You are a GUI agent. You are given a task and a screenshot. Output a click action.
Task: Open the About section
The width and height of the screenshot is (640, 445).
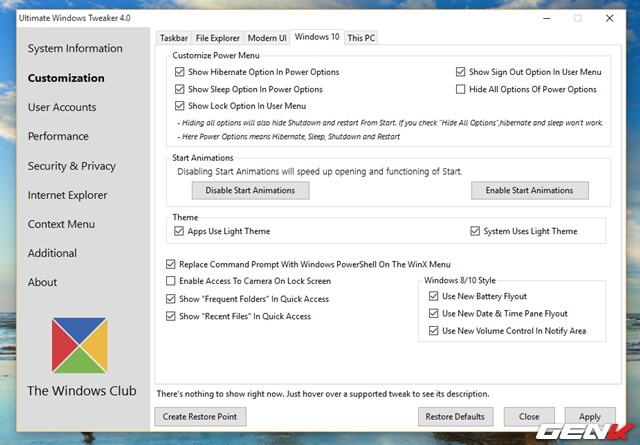pos(42,282)
